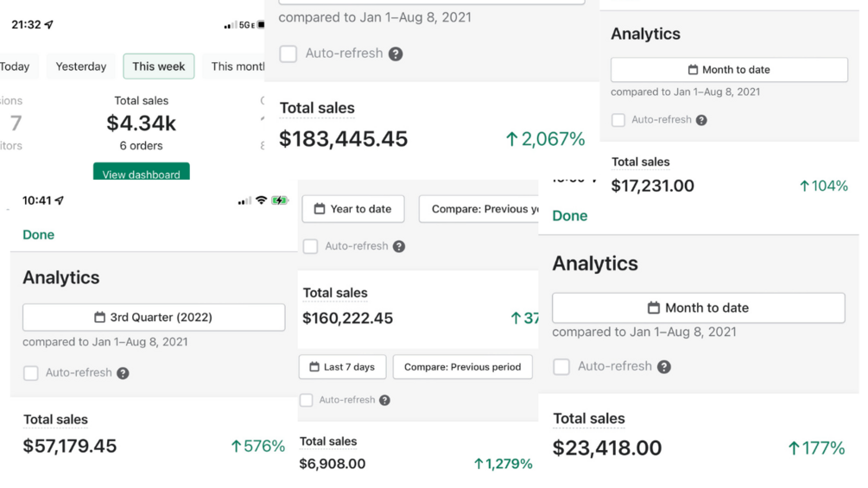Select the This week tab

159,67
